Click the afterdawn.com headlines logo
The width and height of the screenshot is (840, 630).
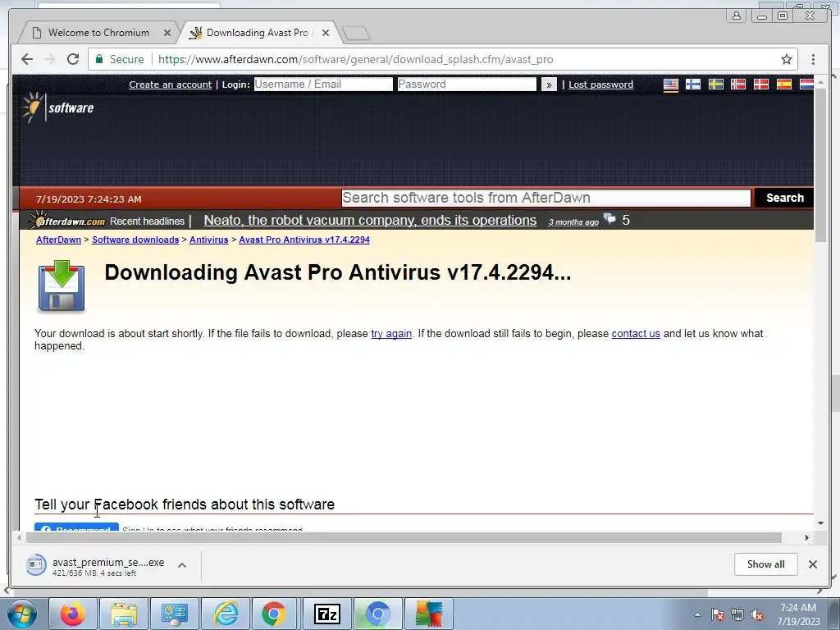(67, 221)
